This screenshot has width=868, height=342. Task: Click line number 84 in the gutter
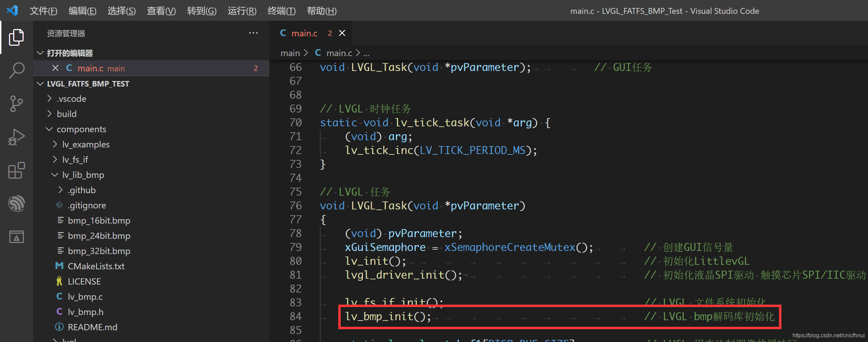click(x=296, y=316)
